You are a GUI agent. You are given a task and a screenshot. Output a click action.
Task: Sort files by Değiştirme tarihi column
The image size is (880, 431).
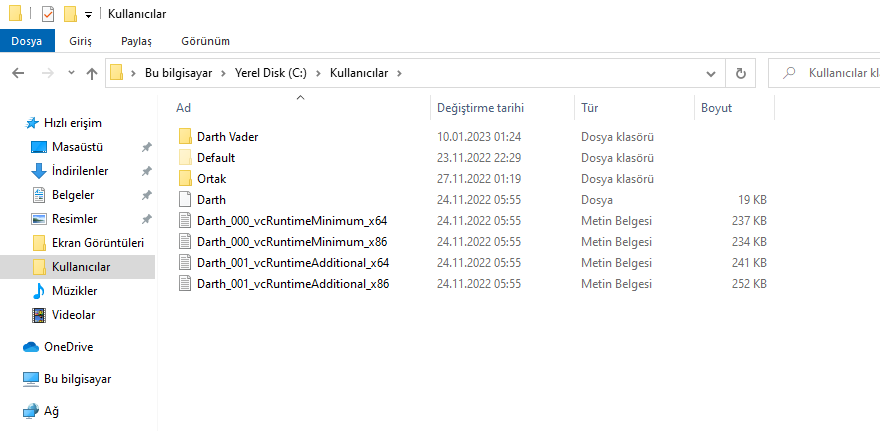[480, 107]
